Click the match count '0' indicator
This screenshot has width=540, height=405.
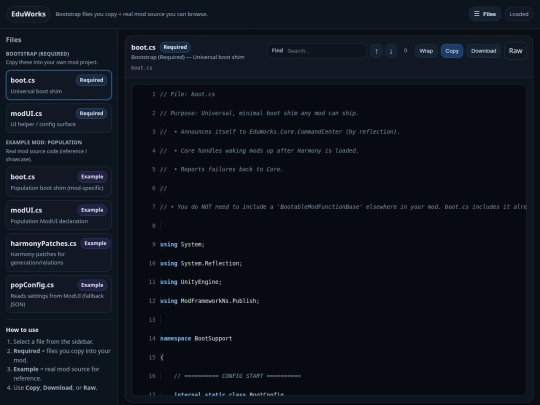tap(405, 51)
